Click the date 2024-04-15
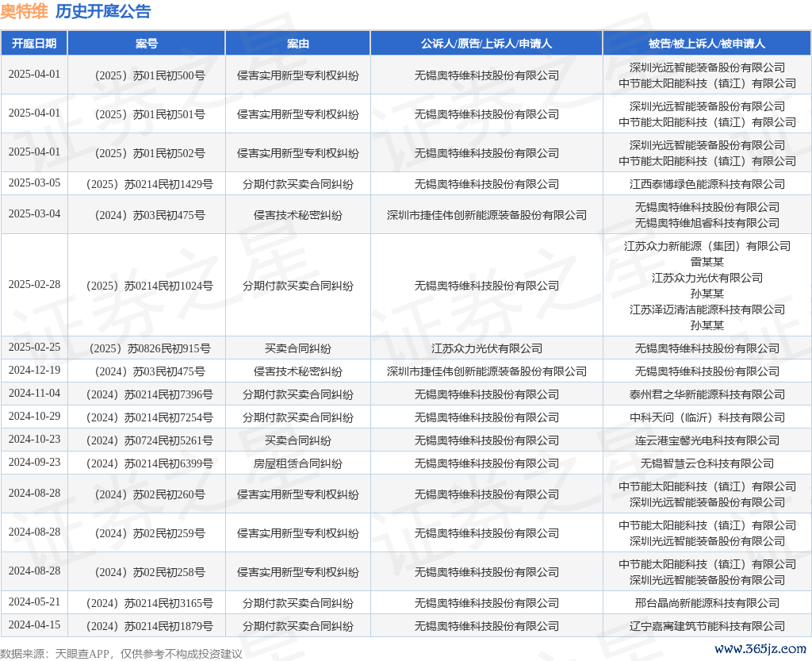Viewport: 812px width, 661px height. click(x=34, y=624)
